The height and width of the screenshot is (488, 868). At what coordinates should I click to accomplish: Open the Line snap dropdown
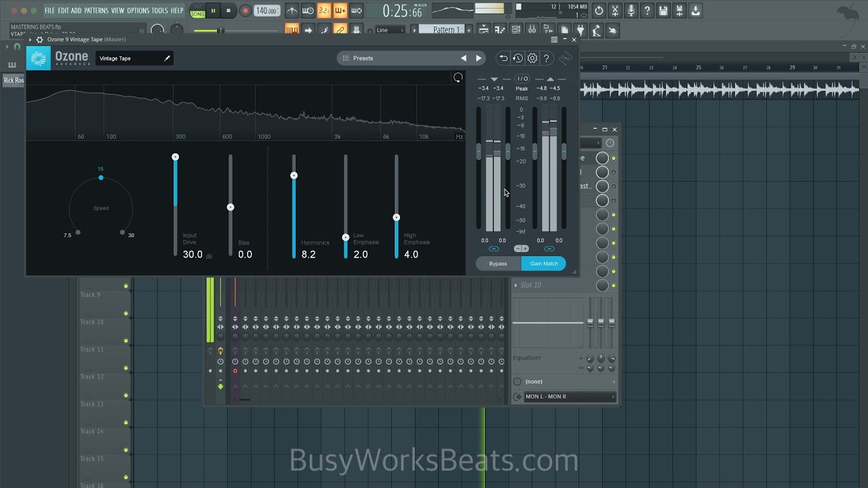[x=390, y=30]
